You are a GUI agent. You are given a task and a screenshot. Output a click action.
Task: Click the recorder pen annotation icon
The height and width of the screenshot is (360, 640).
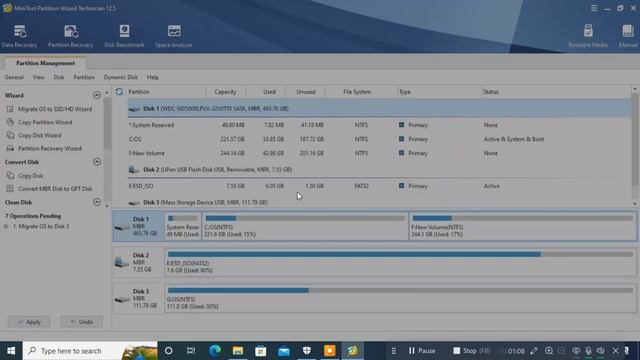533,351
